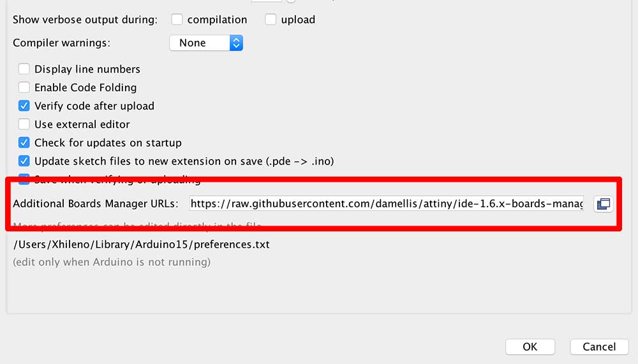Image resolution: width=638 pixels, height=364 pixels.
Task: Open the Additional Boards Manager URLs editor window icon
Action: [603, 204]
